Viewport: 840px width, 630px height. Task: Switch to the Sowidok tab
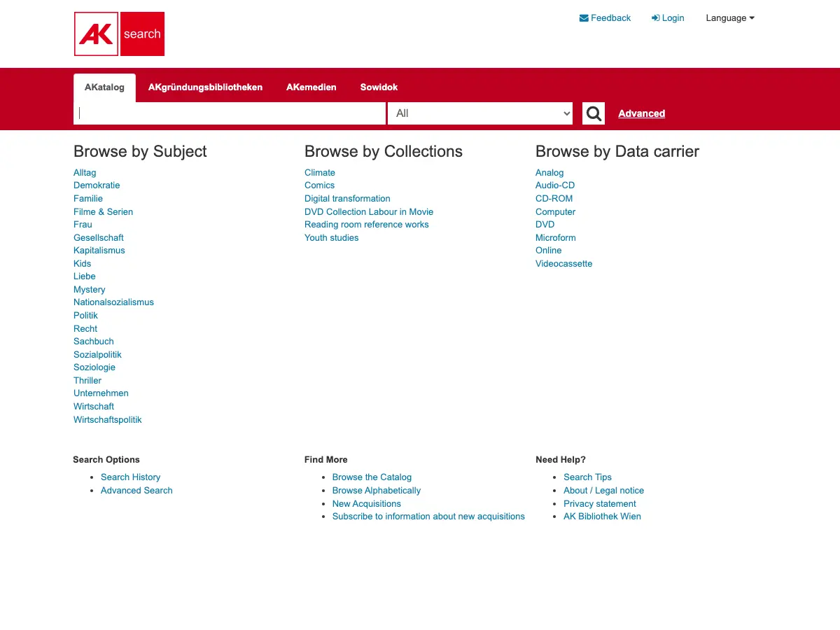tap(379, 87)
